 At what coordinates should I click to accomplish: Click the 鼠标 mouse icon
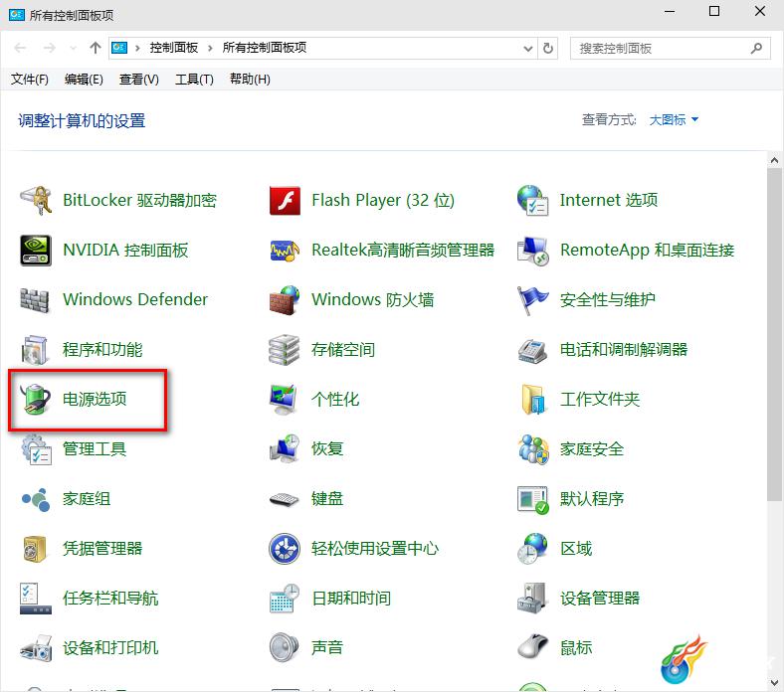533,648
